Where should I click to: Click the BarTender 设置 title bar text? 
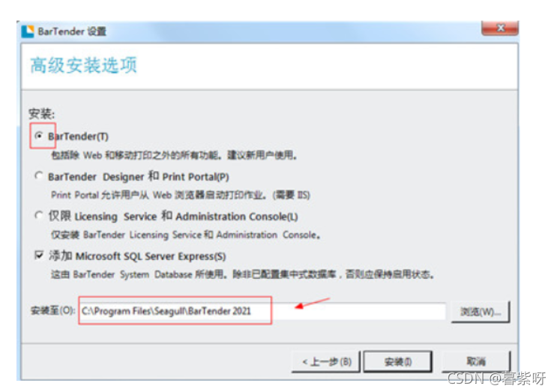point(72,31)
